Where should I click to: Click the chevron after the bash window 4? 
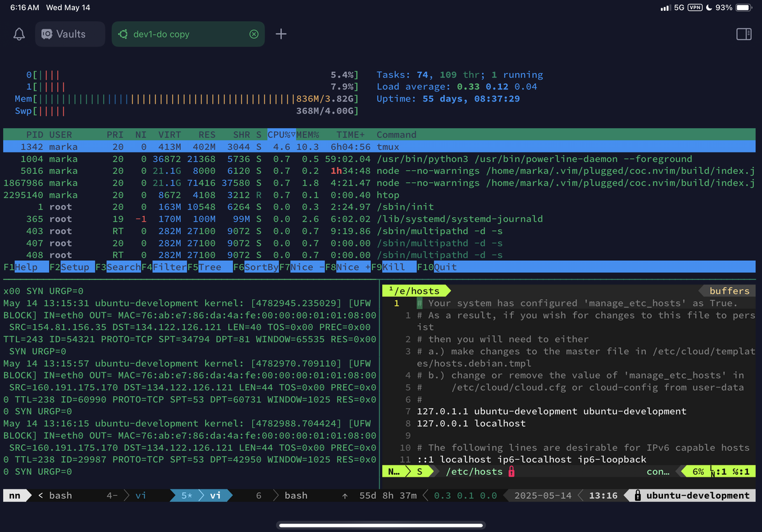(x=125, y=495)
